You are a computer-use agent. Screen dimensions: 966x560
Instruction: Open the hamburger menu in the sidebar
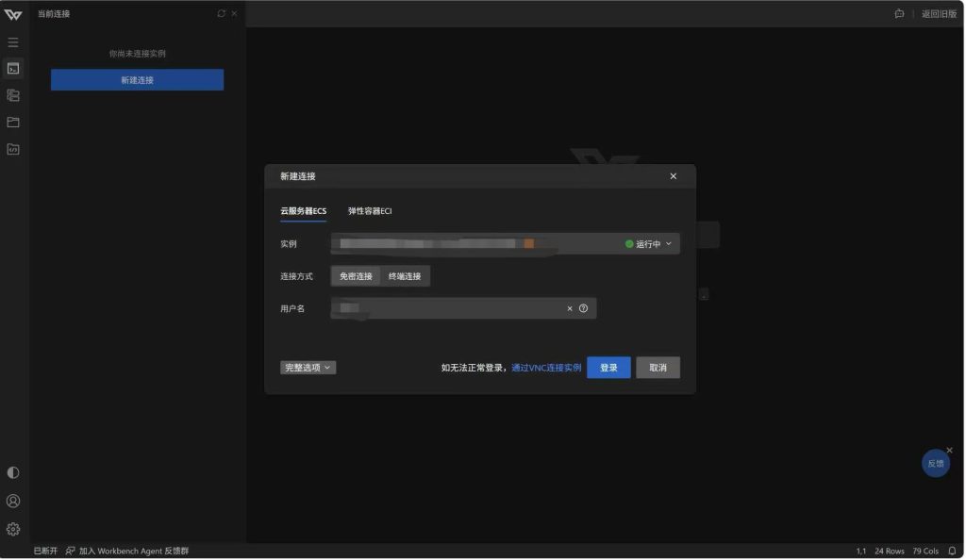pyautogui.click(x=13, y=42)
